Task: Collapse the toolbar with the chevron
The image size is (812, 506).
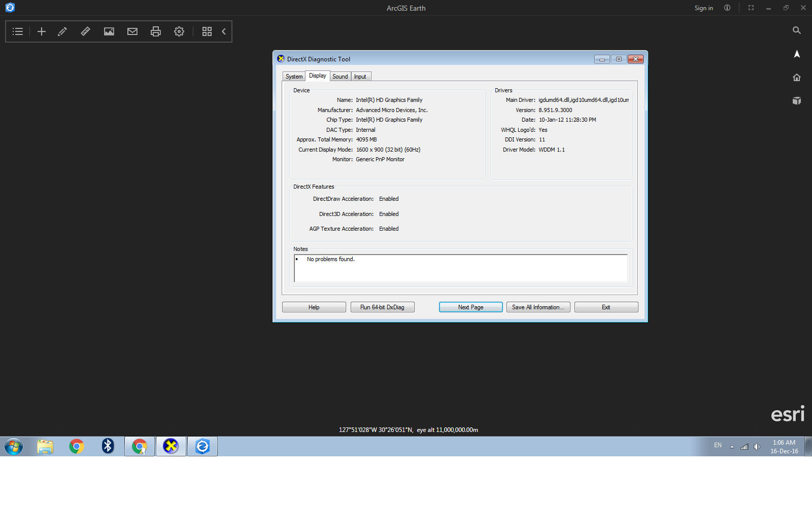Action: (x=224, y=31)
